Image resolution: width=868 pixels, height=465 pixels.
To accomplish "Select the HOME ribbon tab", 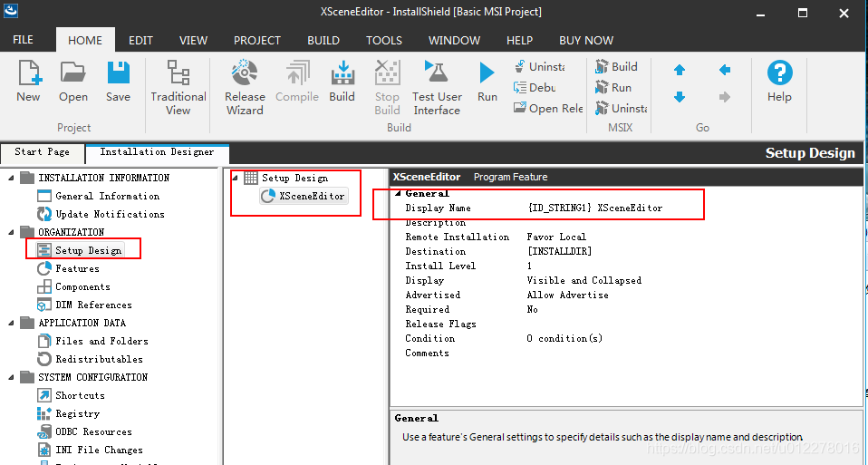I will (85, 41).
